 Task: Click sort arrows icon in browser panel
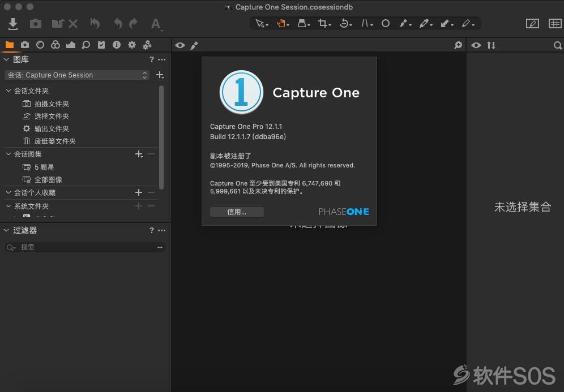[492, 45]
